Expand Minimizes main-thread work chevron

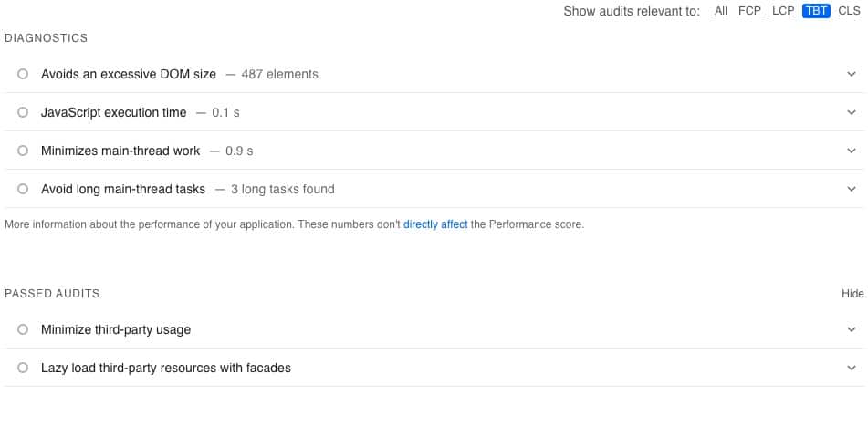852,151
